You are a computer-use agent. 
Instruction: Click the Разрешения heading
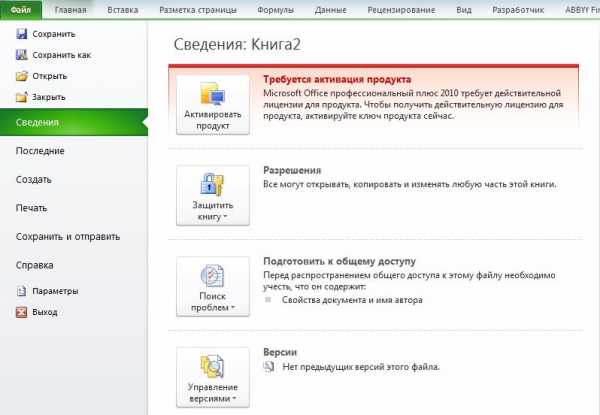(292, 170)
